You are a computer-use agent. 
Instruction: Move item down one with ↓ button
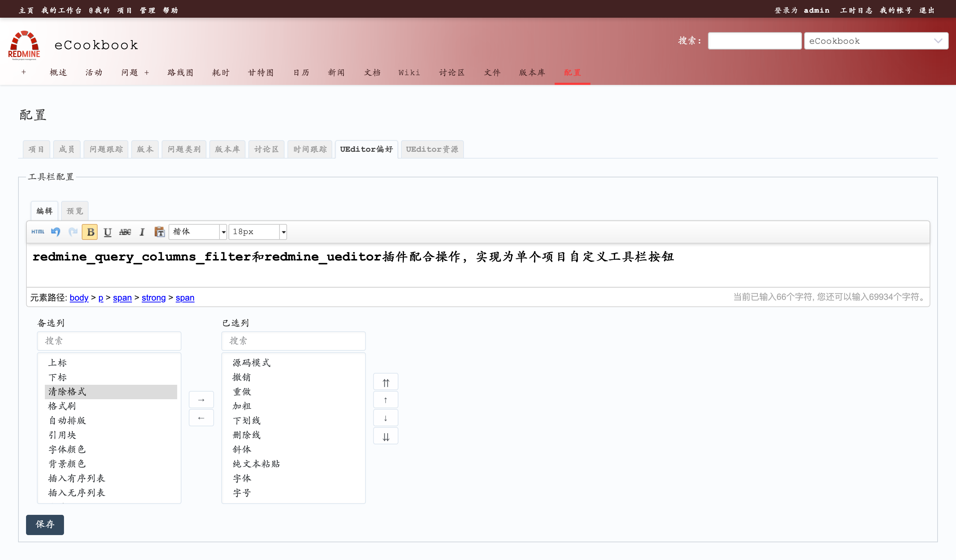(385, 418)
